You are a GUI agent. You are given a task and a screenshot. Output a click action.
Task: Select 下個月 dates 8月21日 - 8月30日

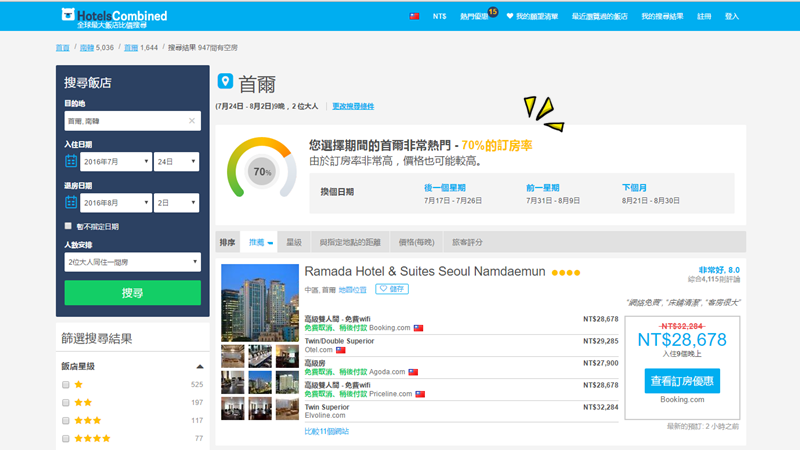click(651, 194)
